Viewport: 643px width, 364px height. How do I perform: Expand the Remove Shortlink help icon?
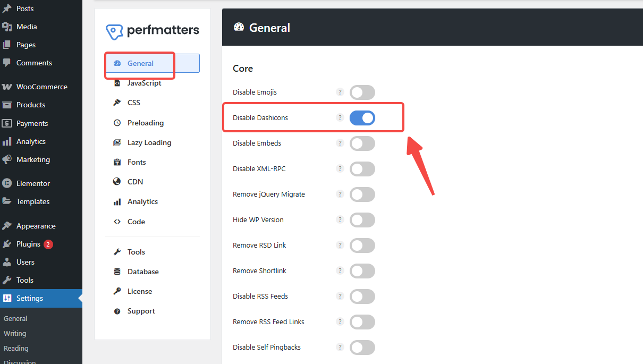pos(340,271)
